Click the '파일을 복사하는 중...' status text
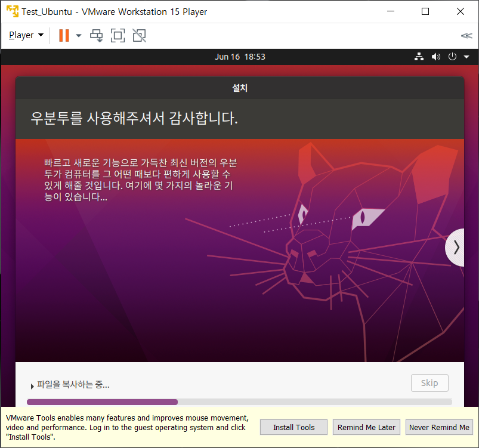479x448 pixels. click(73, 384)
